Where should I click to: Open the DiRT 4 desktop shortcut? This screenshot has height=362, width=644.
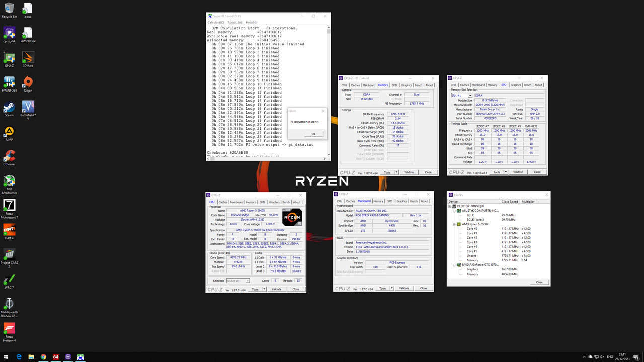(x=9, y=232)
